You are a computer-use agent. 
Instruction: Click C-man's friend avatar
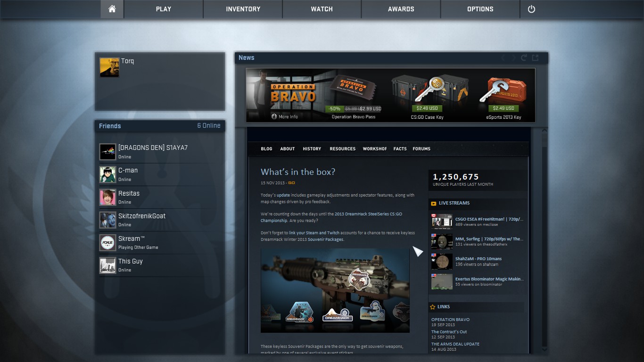click(107, 174)
